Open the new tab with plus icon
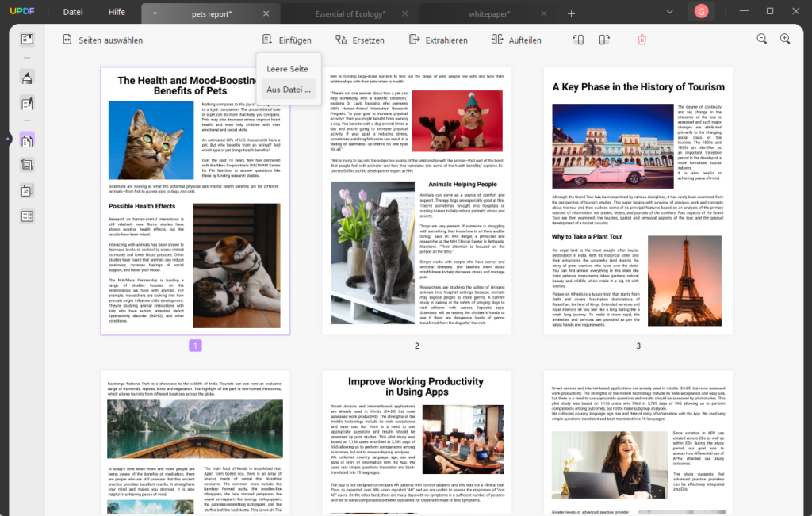 [571, 13]
